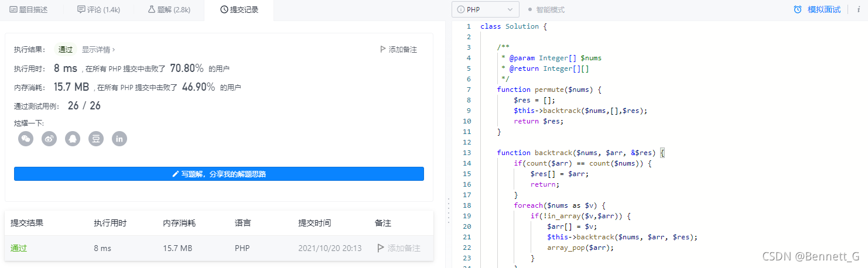
Task: Click the alarm clock icon beside 模拟面试
Action: (797, 9)
